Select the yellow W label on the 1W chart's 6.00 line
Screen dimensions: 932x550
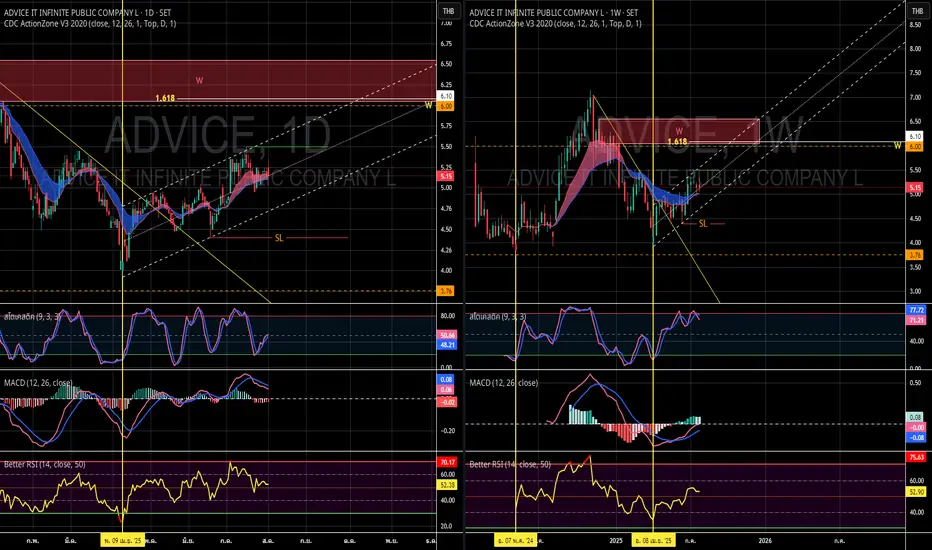pyautogui.click(x=898, y=146)
